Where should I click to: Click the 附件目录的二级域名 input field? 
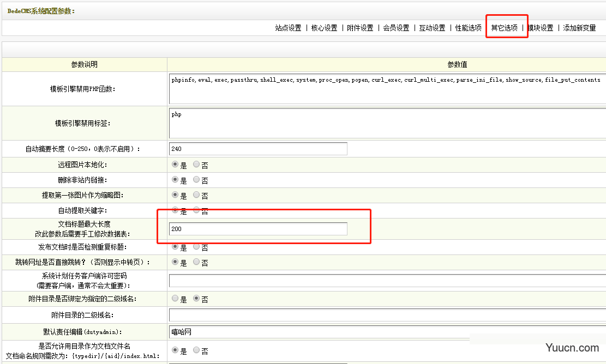click(387, 315)
